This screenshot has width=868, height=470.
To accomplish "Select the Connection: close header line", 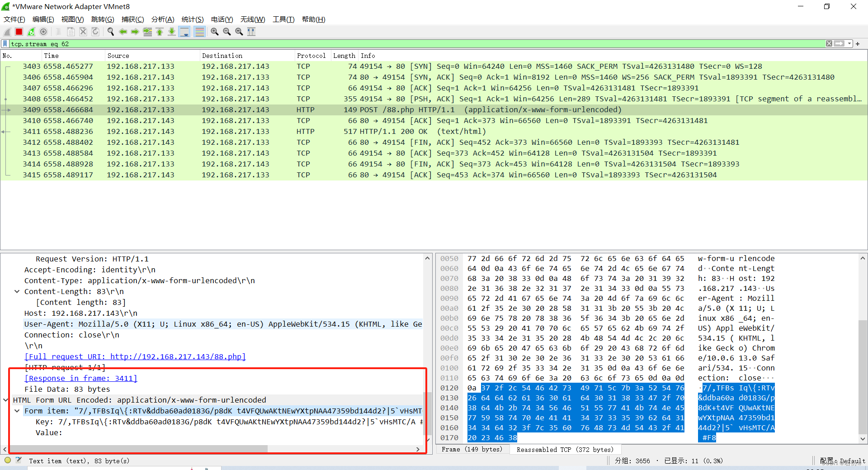I will (x=72, y=335).
